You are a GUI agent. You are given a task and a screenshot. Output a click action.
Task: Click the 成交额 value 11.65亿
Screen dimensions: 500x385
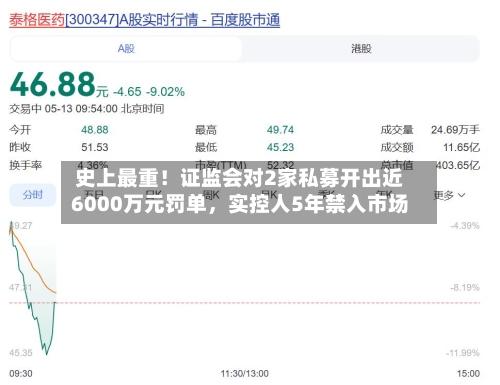[x=461, y=147]
